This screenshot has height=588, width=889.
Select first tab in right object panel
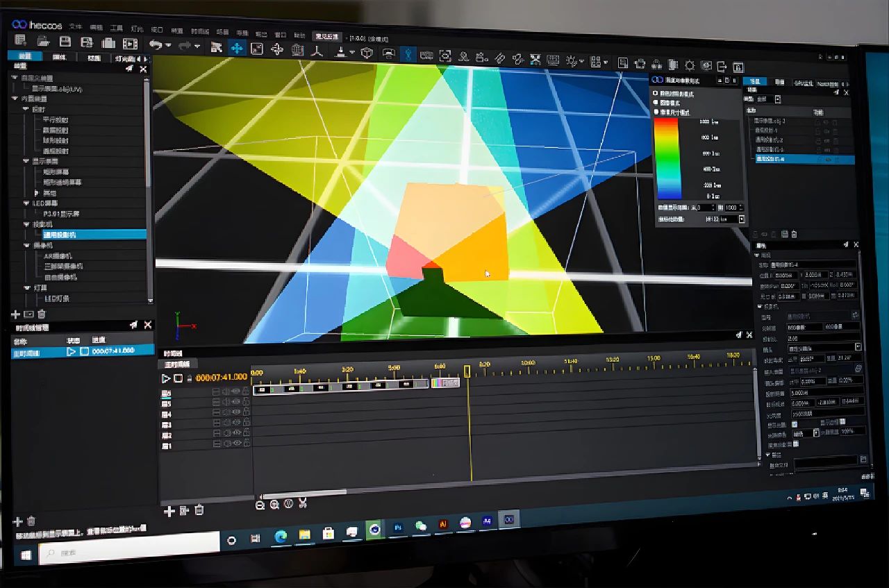coord(756,81)
